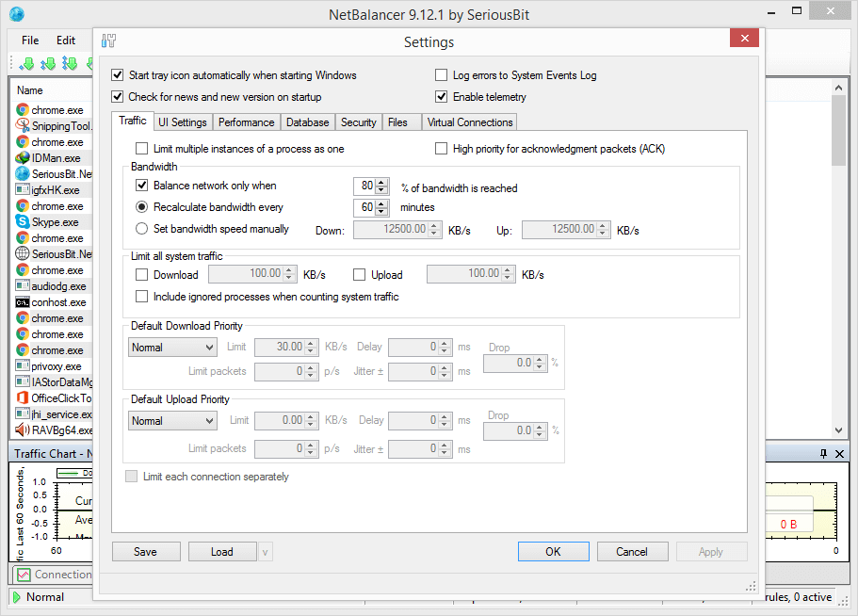Viewport: 858px width, 616px height.
Task: Click the Settings dialog wrench icon
Action: click(108, 41)
